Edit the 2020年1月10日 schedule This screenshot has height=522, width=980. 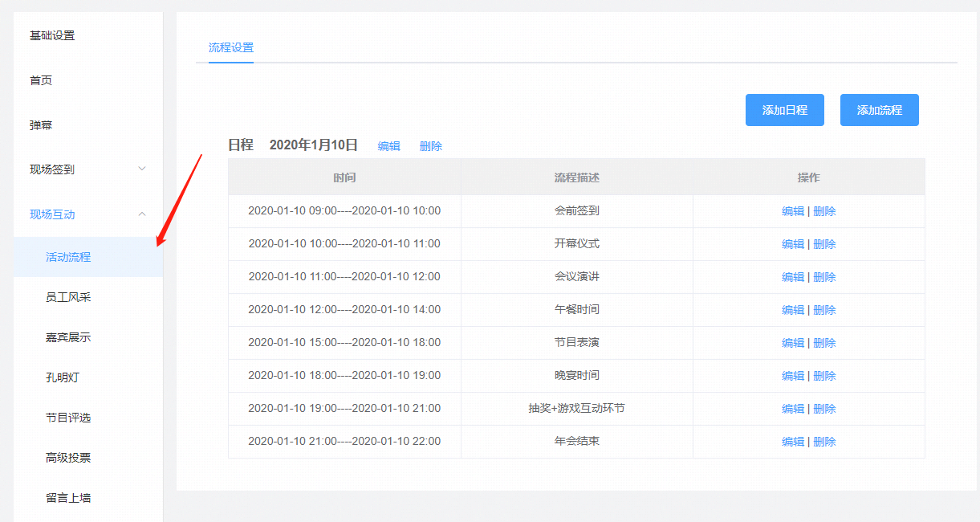389,146
